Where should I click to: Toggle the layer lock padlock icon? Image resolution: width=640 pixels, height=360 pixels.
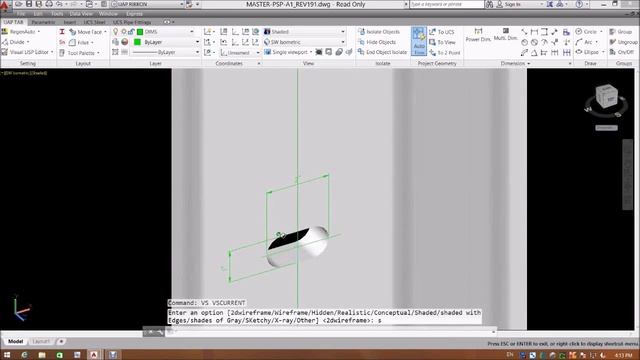(x=131, y=31)
